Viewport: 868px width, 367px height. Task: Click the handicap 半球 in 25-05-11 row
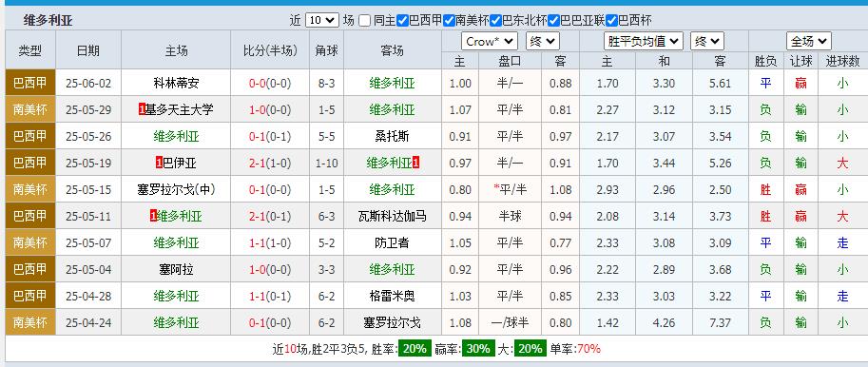click(x=510, y=217)
